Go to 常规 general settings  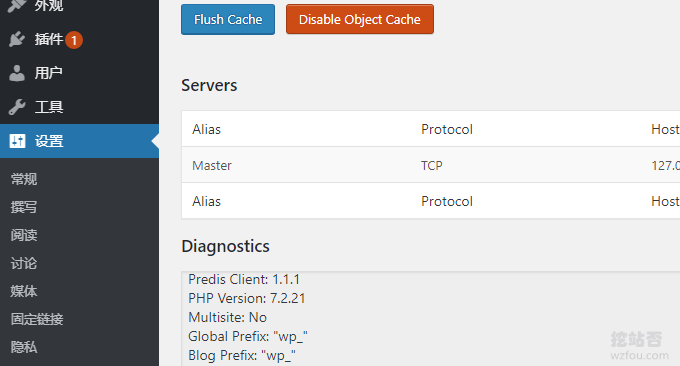click(x=24, y=179)
